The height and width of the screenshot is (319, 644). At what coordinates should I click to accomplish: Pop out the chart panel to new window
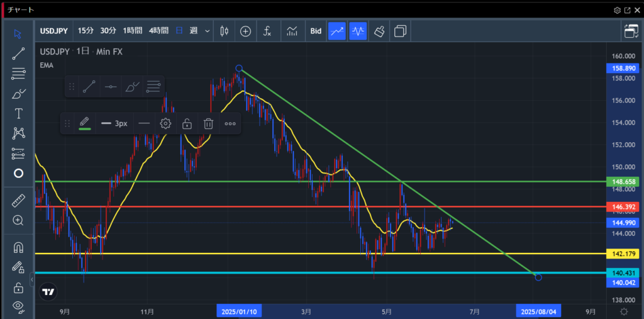(628, 10)
